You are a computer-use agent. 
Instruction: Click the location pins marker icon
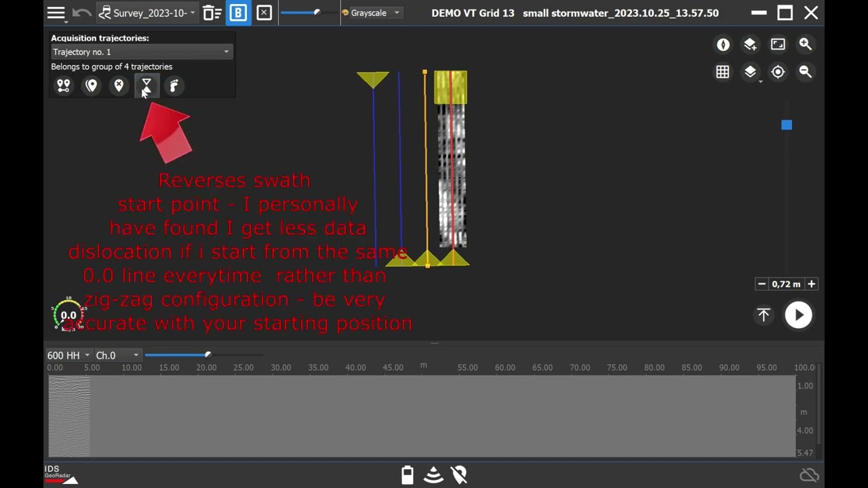(x=92, y=85)
